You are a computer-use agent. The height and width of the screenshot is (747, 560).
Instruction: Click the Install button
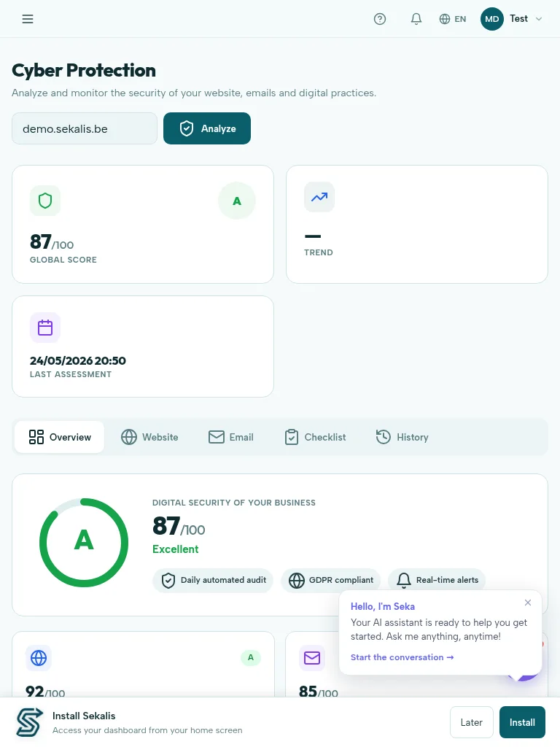pyautogui.click(x=522, y=722)
